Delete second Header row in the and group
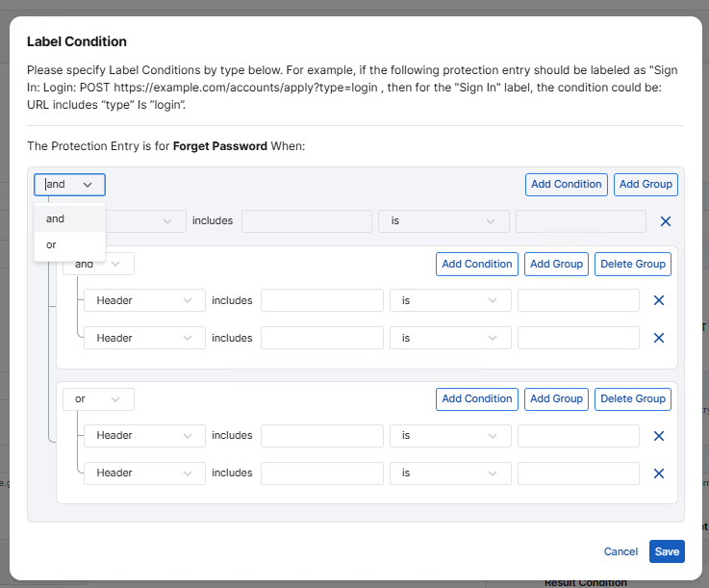This screenshot has width=709, height=588. click(659, 338)
